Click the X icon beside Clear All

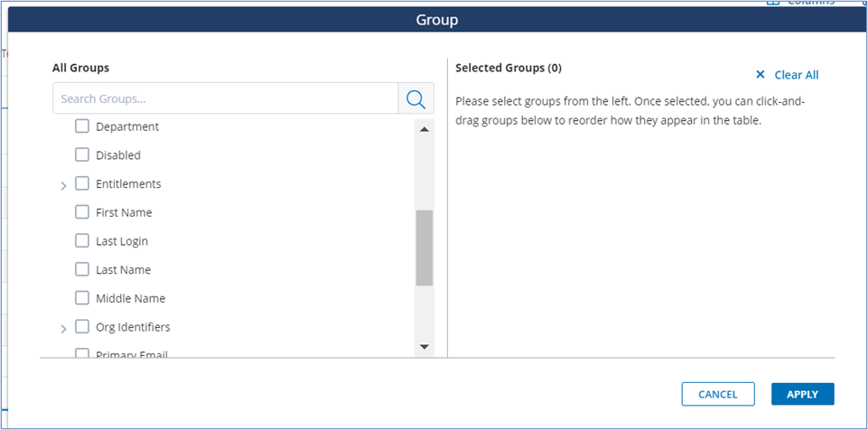(760, 75)
